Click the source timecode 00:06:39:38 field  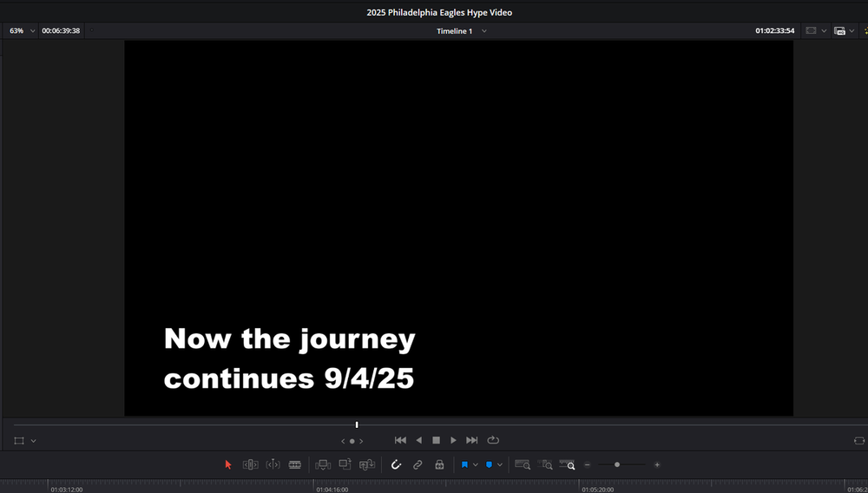point(61,30)
